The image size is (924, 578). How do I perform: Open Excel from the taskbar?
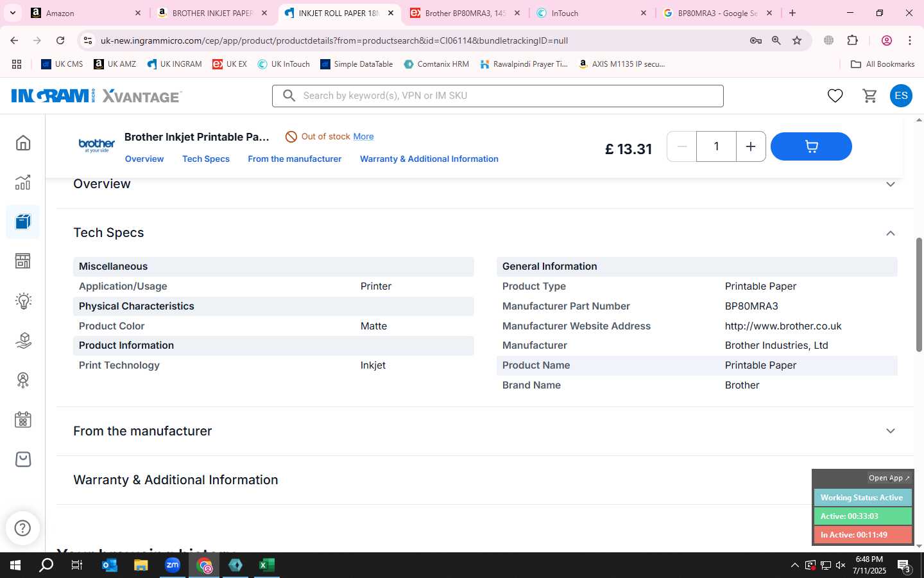point(267,565)
